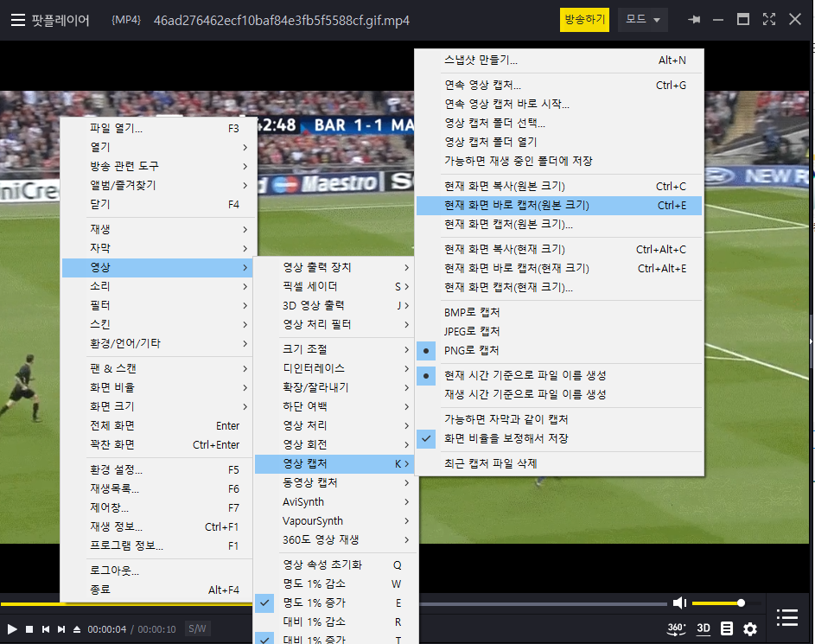The width and height of the screenshot is (815, 644).
Task: Expand the 열기 submenu
Action: click(x=158, y=148)
